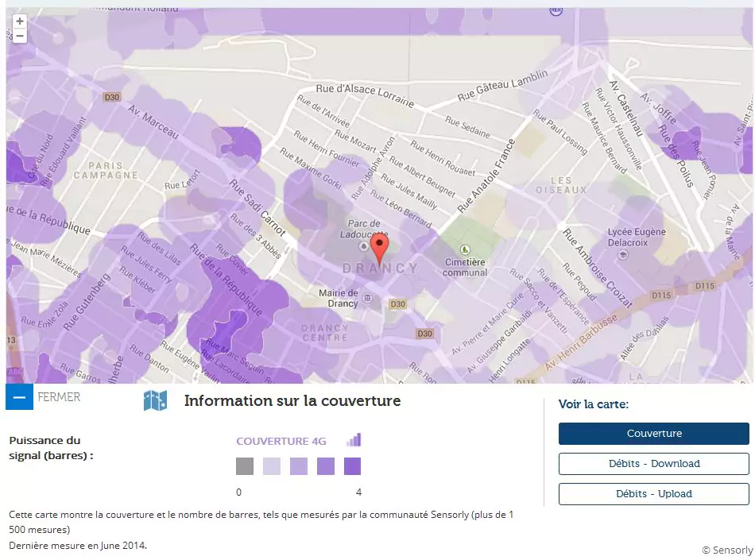Image resolution: width=755 pixels, height=560 pixels.
Task: Click the COUVERTURE 4G legend heading
Action: click(281, 441)
